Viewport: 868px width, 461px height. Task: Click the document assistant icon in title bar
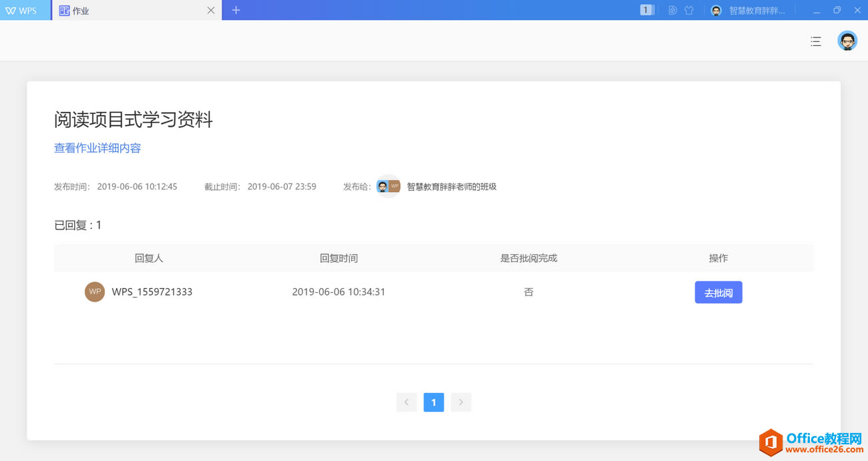672,10
